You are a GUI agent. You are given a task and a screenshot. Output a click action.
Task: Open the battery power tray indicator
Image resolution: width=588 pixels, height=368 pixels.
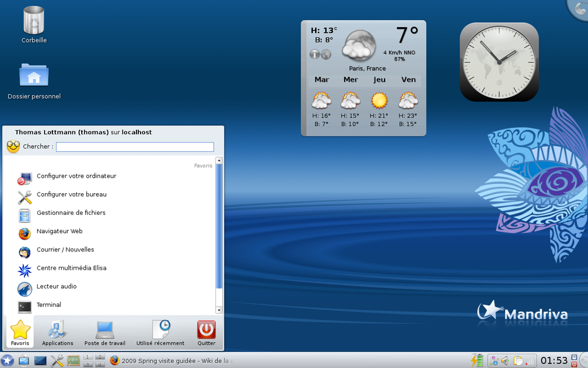(477, 360)
